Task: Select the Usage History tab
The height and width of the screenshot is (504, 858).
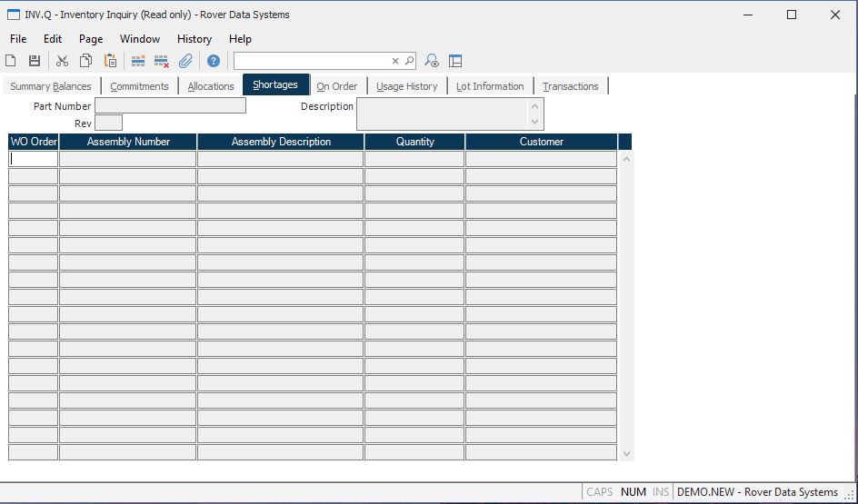Action: click(x=406, y=86)
